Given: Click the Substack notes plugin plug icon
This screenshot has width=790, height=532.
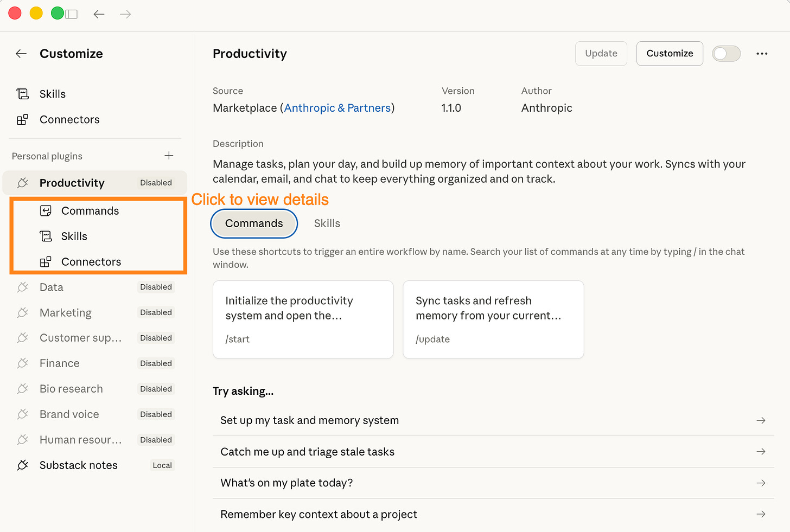Looking at the screenshot, I should click(x=23, y=465).
